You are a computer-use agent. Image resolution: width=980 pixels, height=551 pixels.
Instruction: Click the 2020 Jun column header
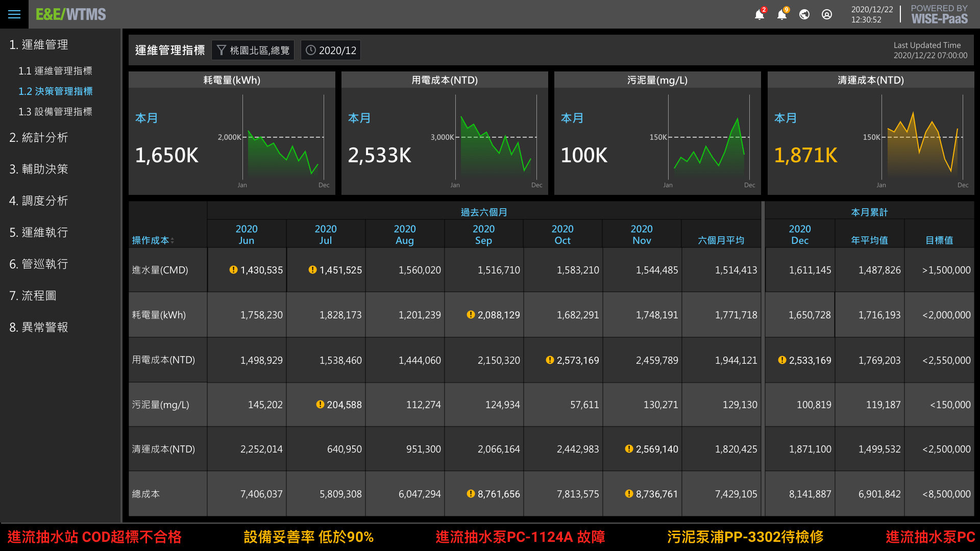(x=247, y=234)
